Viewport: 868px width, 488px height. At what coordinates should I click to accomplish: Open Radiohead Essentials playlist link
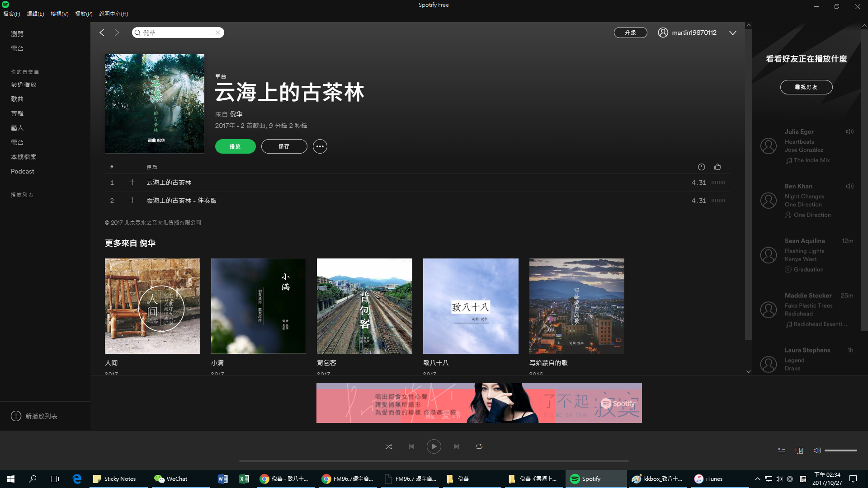click(820, 324)
